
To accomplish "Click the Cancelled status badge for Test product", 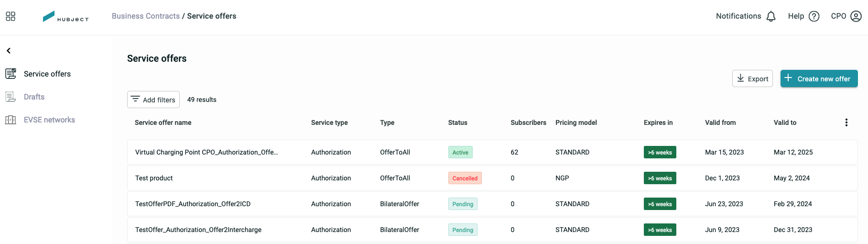I will [x=465, y=178].
